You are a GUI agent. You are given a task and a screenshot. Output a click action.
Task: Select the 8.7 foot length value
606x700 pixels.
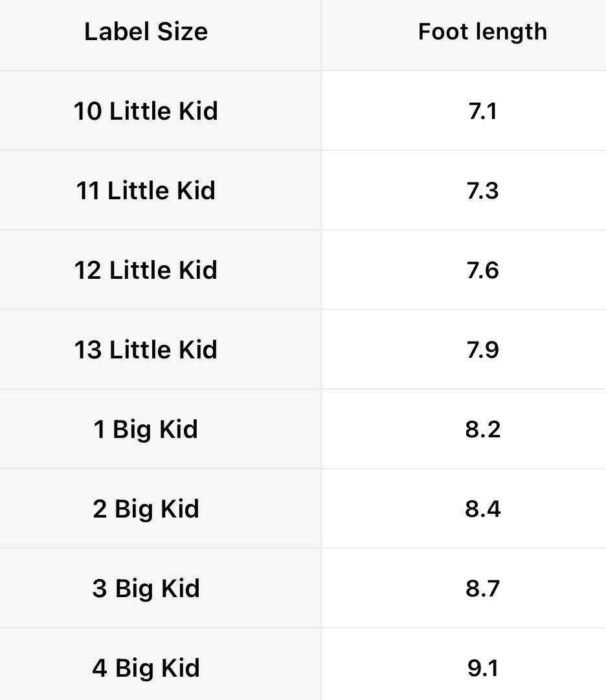point(482,589)
